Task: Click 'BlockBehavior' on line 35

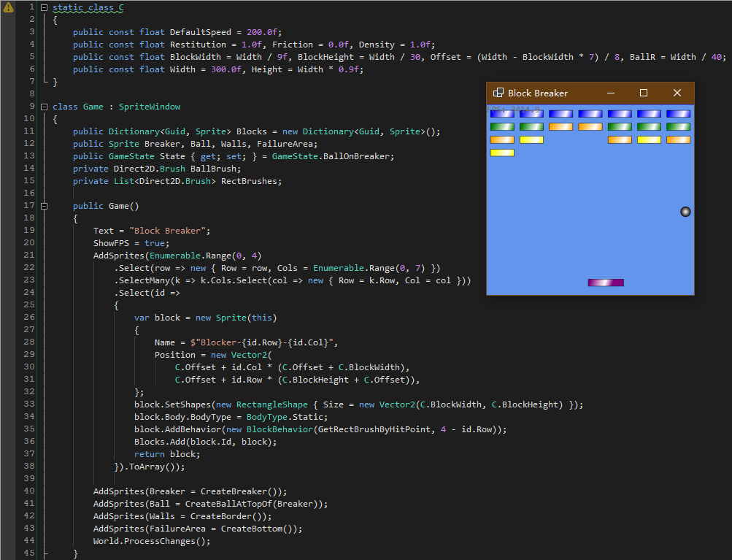Action: click(280, 430)
